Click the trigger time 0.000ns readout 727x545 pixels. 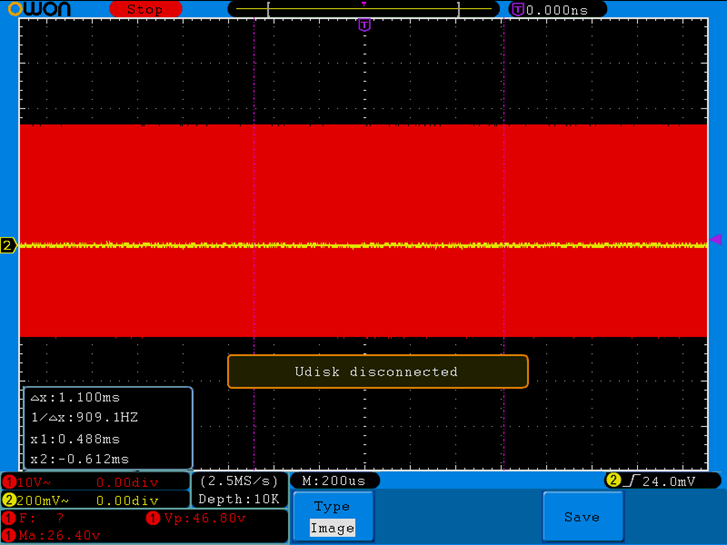tap(557, 10)
